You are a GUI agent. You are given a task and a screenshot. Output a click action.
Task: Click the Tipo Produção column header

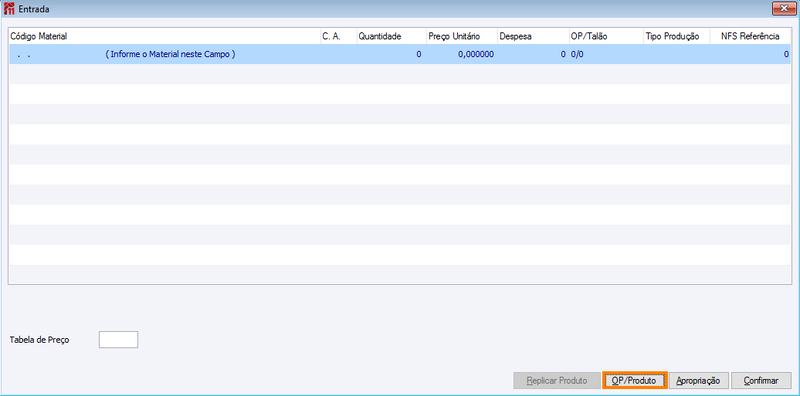click(x=677, y=37)
